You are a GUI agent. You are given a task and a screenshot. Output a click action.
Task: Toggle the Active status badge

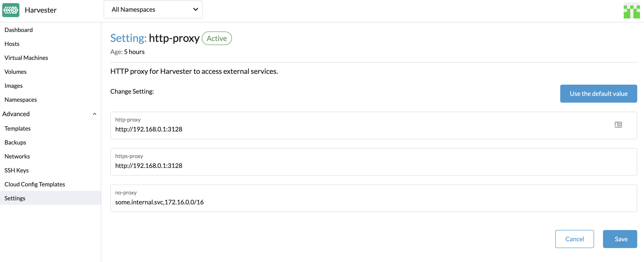tap(217, 38)
